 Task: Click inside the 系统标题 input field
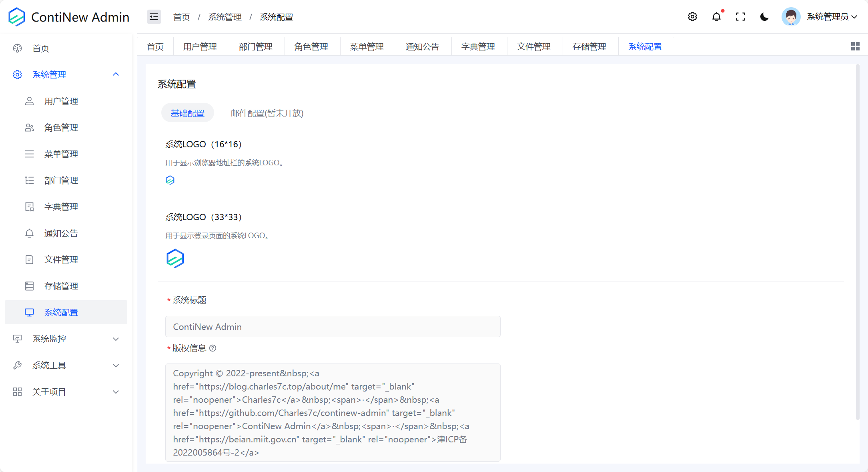[333, 326]
